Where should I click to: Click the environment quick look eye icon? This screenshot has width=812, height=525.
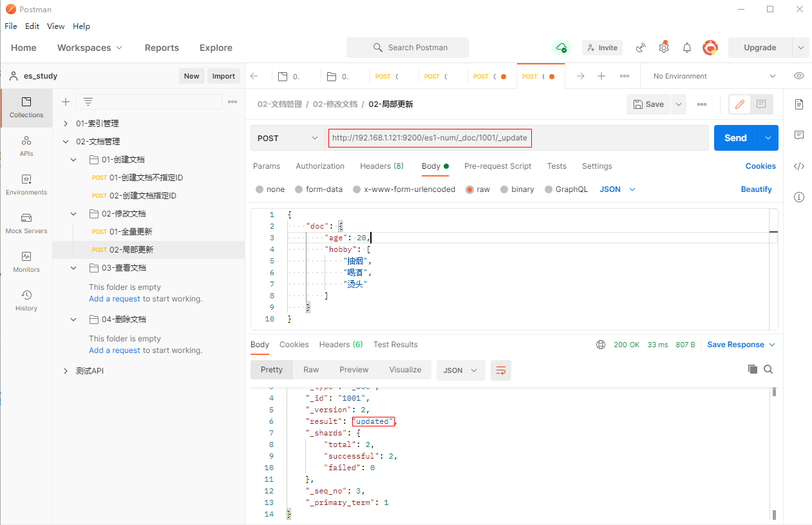(x=798, y=76)
